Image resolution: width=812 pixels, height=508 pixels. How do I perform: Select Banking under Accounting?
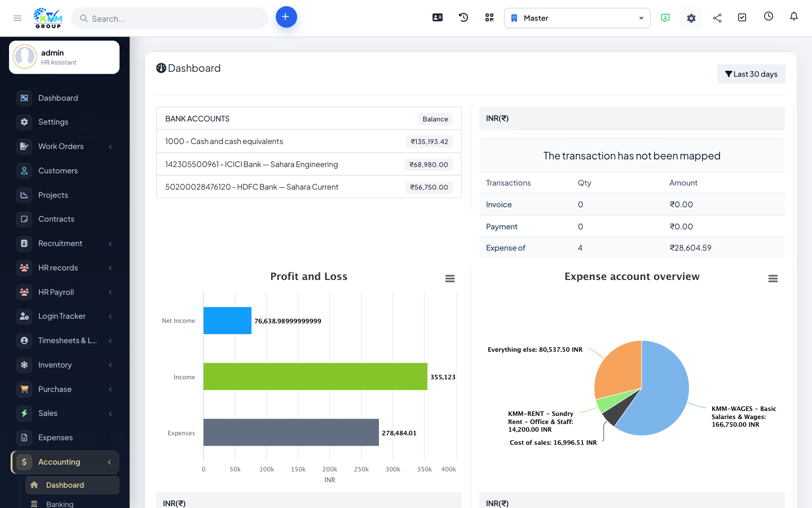coord(72,503)
